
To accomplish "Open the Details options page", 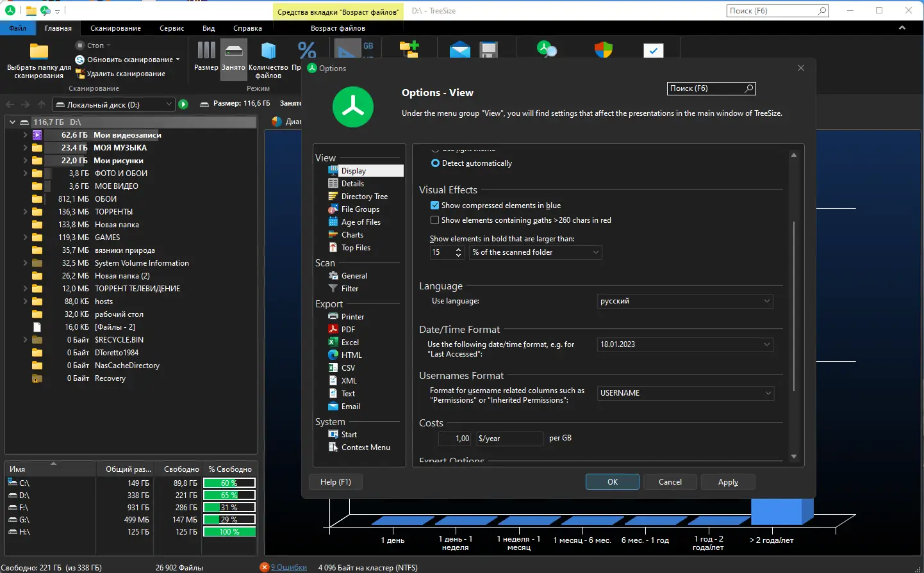I will tap(352, 184).
